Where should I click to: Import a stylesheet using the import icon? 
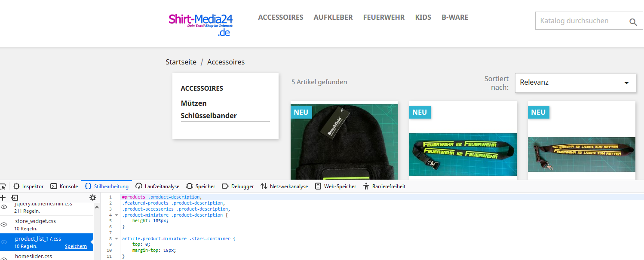[15, 198]
